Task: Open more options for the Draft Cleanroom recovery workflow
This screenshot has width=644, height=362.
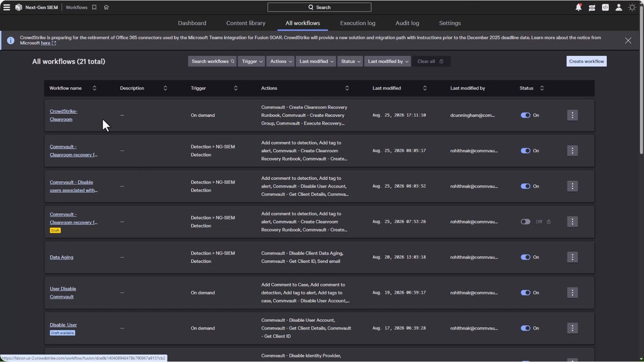Action: point(573,221)
